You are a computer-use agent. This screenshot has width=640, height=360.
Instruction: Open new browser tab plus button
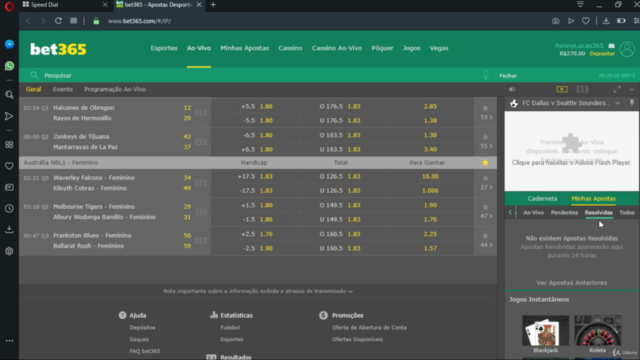click(213, 5)
